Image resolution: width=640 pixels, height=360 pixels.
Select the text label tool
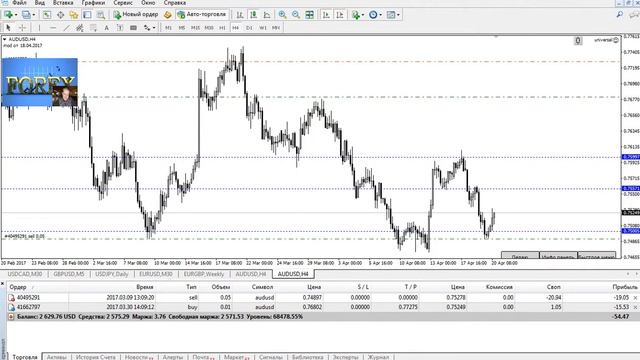(x=120, y=28)
